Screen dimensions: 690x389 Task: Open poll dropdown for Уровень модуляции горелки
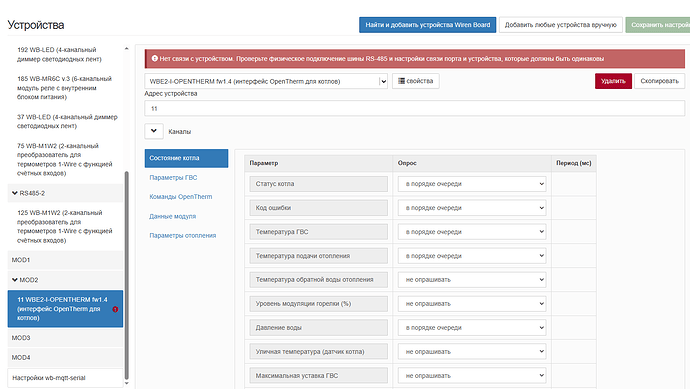tap(472, 304)
